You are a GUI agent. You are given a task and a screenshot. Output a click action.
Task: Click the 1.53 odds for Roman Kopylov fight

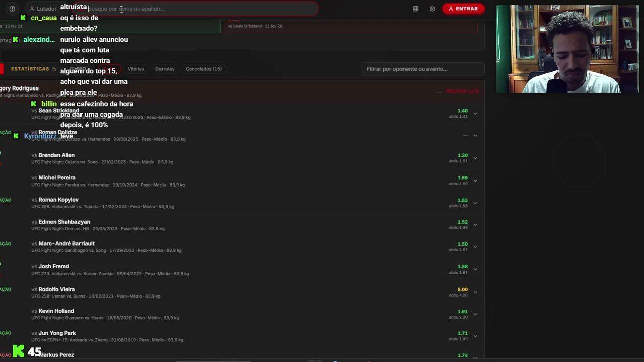[x=463, y=200]
